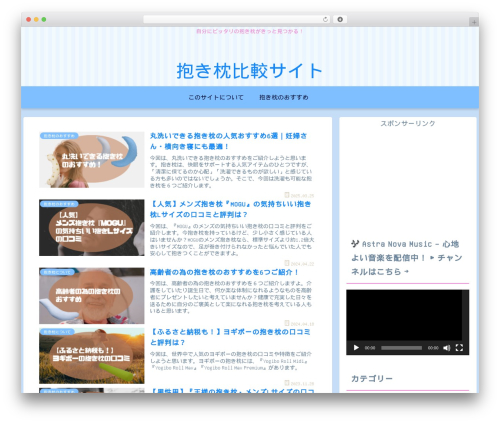Image resolution: width=500 pixels, height=423 pixels.
Task: Click the ふるさと納税 ヨギボー article thumbnail
Action: coord(92,356)
